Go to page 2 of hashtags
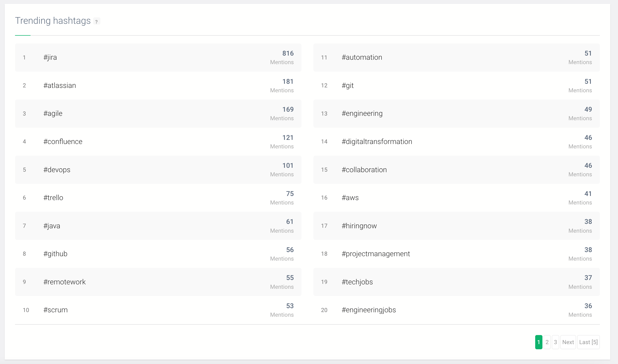The height and width of the screenshot is (364, 618). click(x=547, y=342)
